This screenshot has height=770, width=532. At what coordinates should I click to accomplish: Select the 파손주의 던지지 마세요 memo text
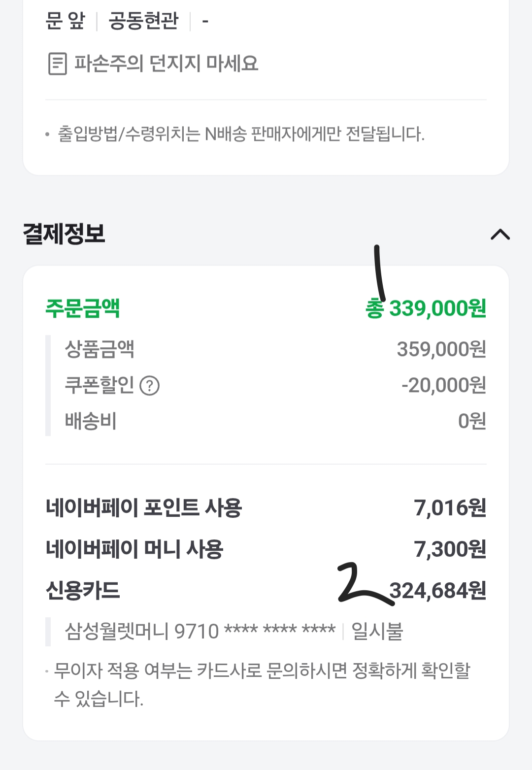[166, 64]
